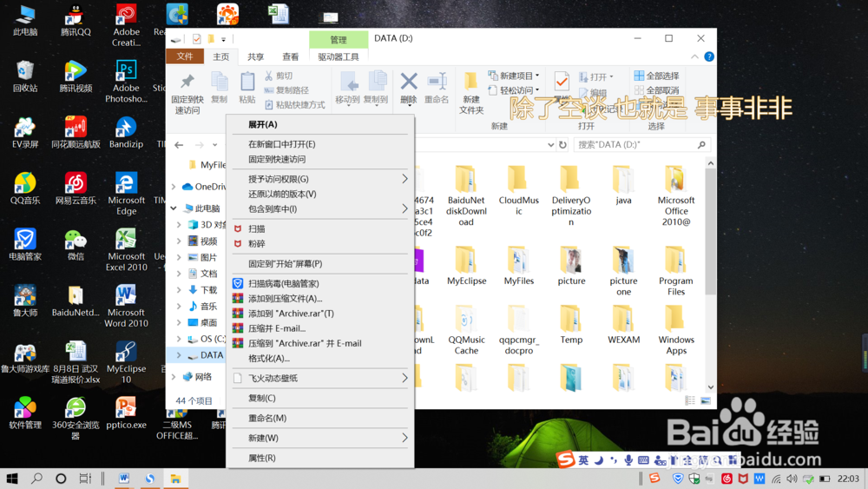Open the 授予访问权限 submenu
The image size is (868, 489).
tap(320, 179)
